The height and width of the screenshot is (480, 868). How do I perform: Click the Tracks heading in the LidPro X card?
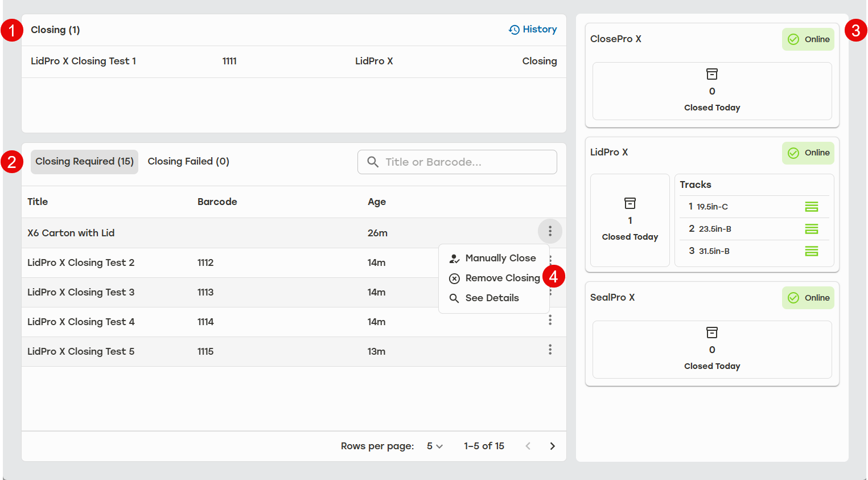[696, 185]
